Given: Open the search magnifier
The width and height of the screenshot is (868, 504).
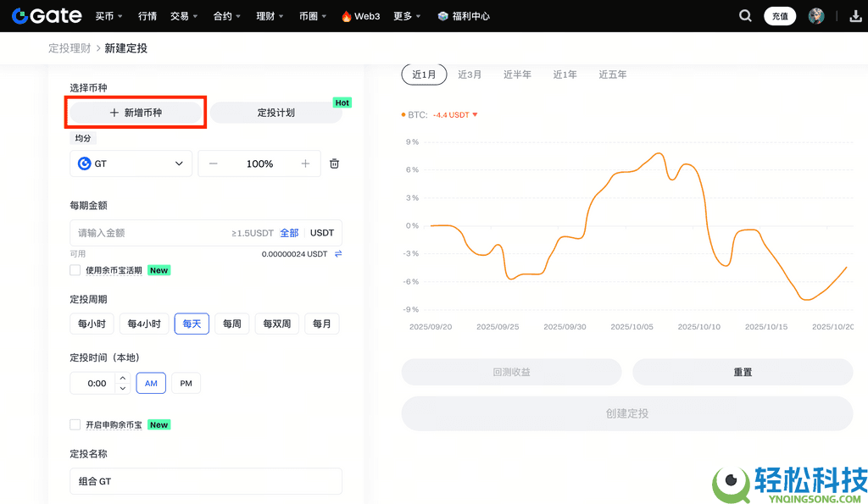Looking at the screenshot, I should (x=745, y=15).
